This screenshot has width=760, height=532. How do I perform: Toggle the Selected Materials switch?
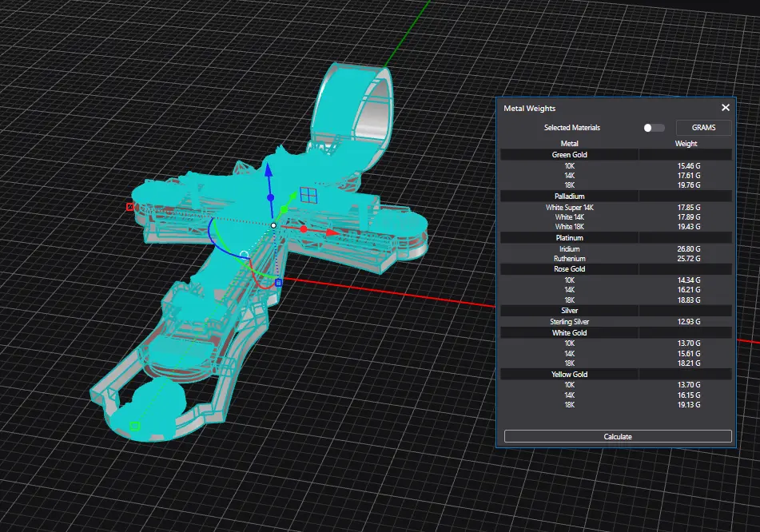coord(654,128)
